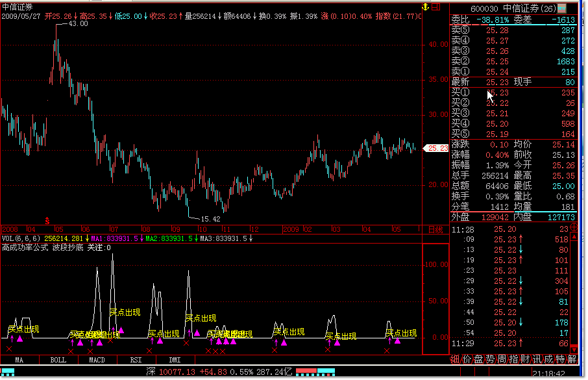Select the 特 tab
Viewport: 588px width, 380px height.
pyautogui.click(x=560, y=359)
